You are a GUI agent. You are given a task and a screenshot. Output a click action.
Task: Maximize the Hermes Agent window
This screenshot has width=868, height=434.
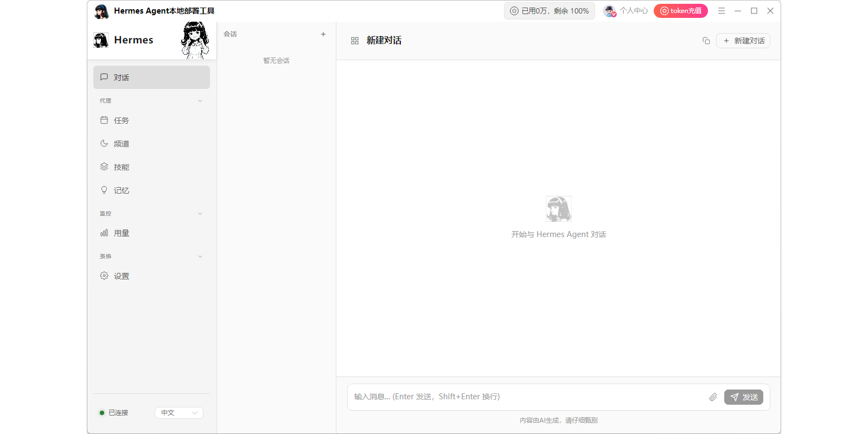(x=754, y=11)
